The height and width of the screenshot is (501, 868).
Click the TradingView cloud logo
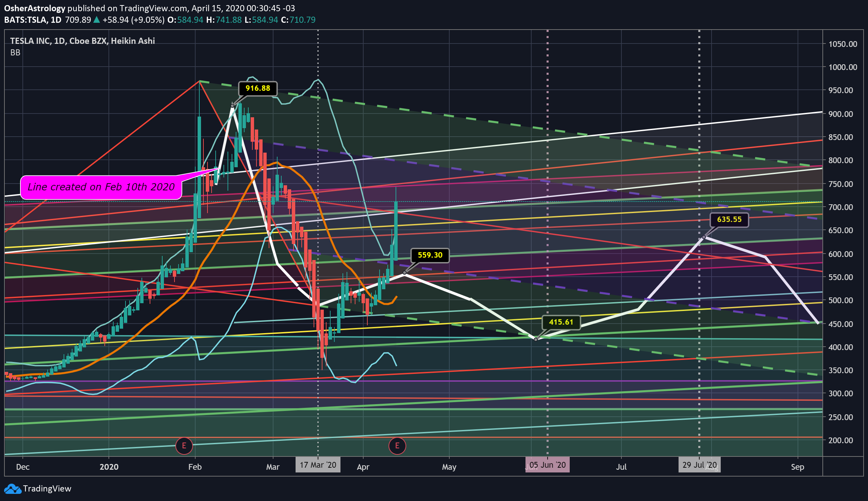click(x=13, y=489)
